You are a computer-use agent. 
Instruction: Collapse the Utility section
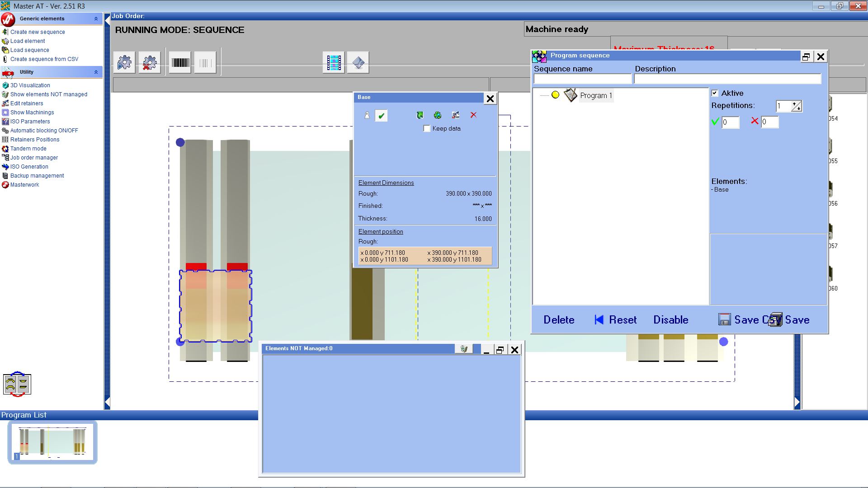[96, 72]
